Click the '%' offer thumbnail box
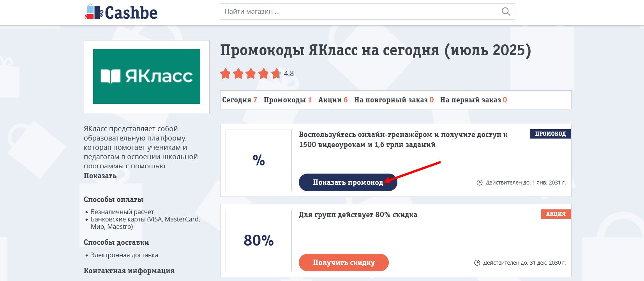Screen dimensions: 644x281 pos(259,160)
